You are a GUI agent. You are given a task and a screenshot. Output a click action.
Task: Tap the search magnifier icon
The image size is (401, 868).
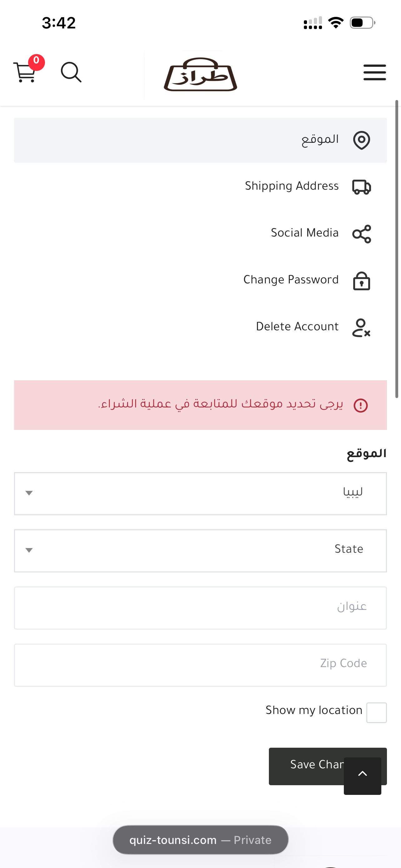click(71, 72)
